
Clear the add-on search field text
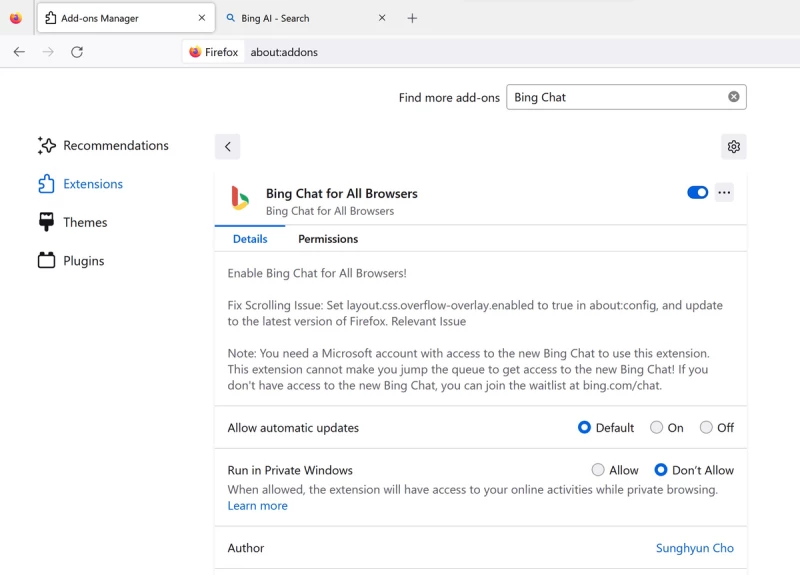733,97
